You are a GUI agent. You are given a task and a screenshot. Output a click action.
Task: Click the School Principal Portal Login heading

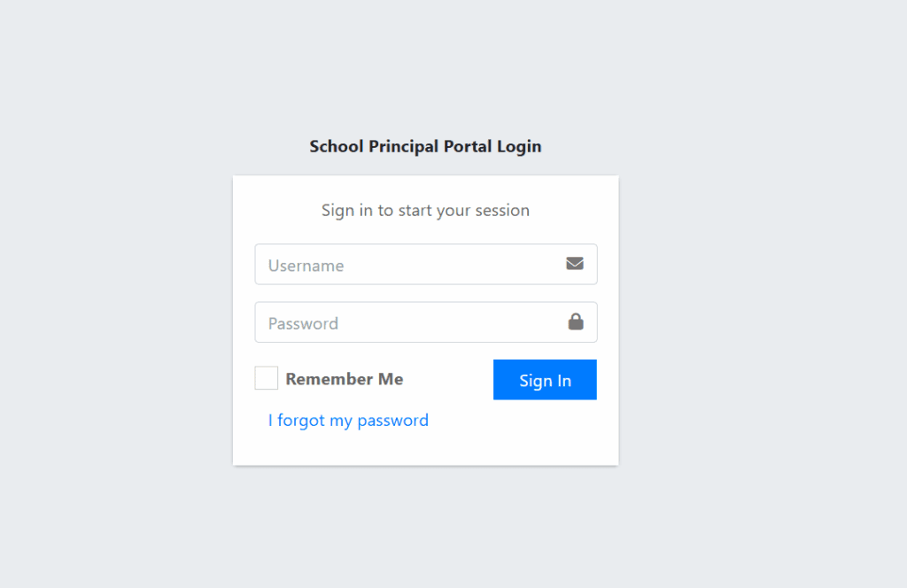point(425,146)
